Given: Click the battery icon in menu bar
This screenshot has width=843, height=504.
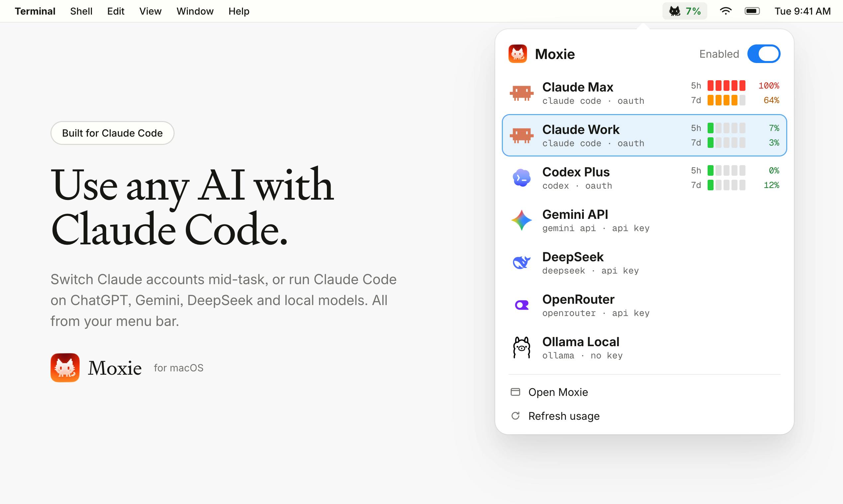Looking at the screenshot, I should (752, 11).
